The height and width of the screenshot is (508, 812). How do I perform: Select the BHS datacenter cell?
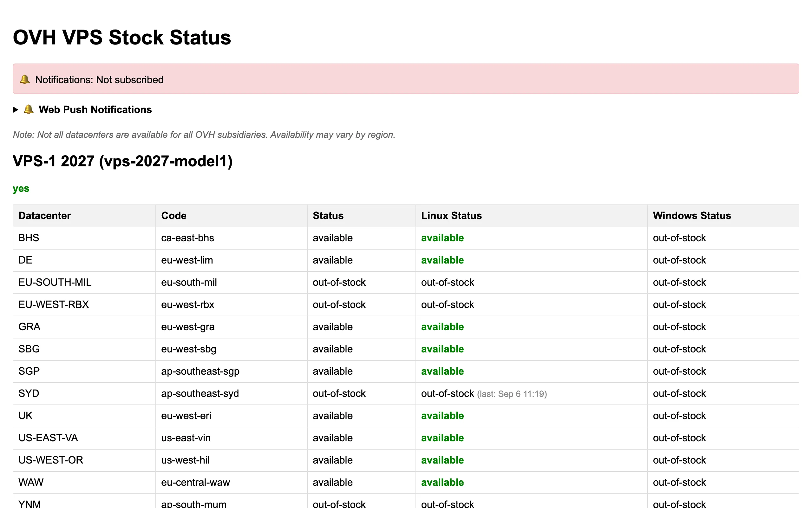pyautogui.click(x=84, y=238)
